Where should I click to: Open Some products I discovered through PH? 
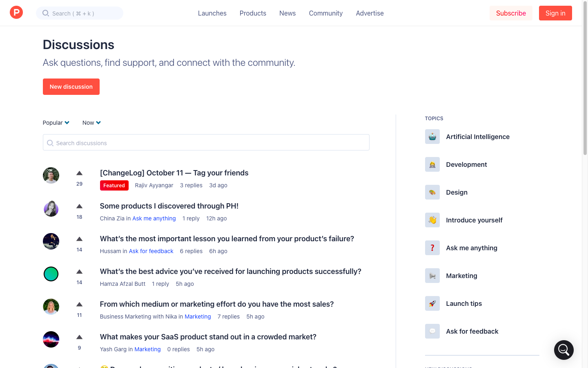[169, 206]
